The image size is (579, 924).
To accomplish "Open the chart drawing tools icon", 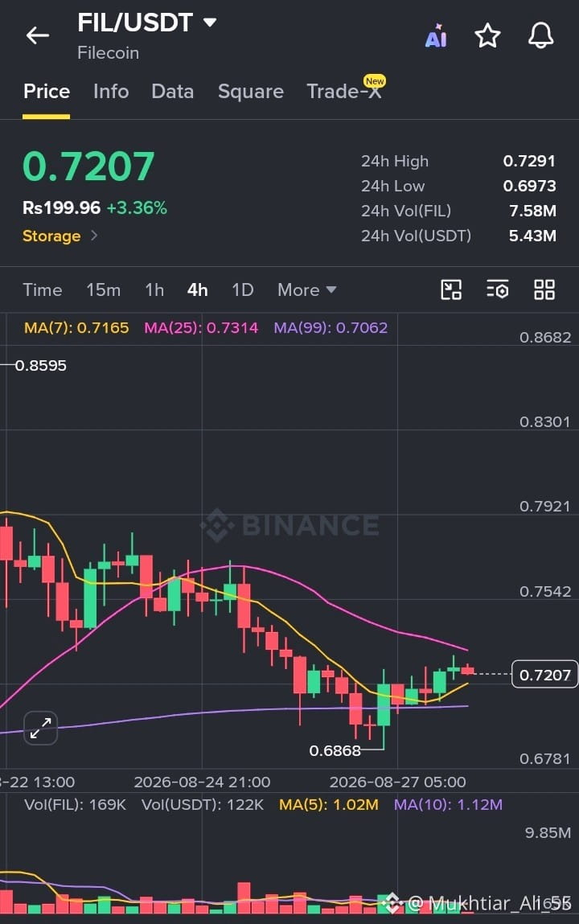I will (x=451, y=290).
